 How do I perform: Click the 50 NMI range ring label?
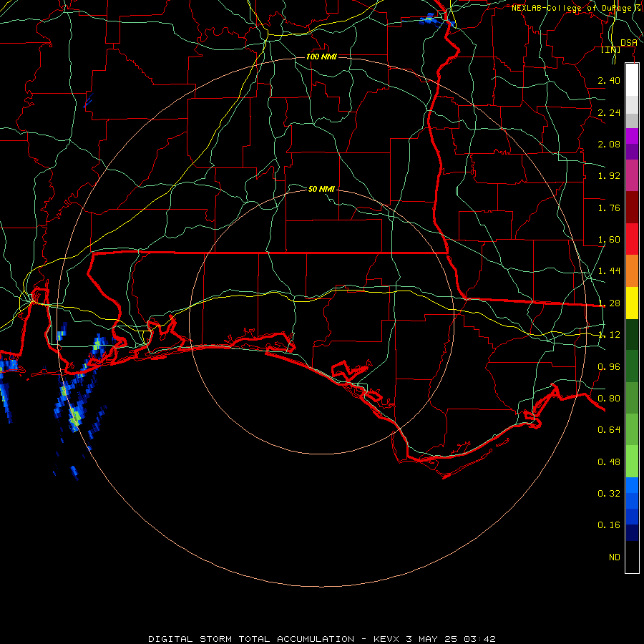pos(321,189)
